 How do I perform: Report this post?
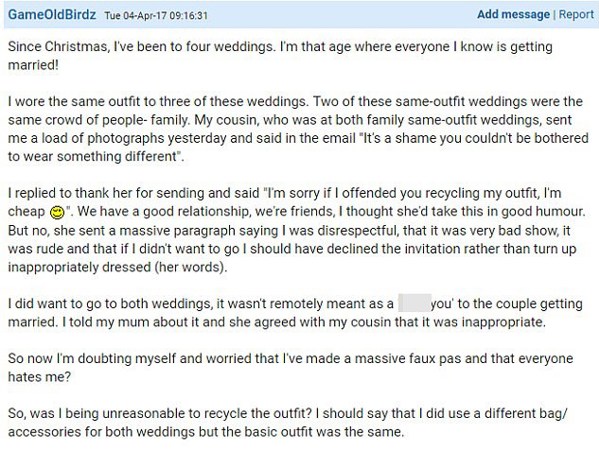tap(576, 14)
